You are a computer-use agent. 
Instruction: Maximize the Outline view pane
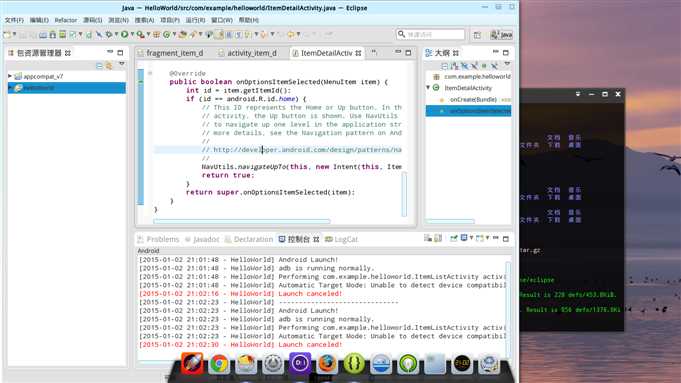pos(506,53)
